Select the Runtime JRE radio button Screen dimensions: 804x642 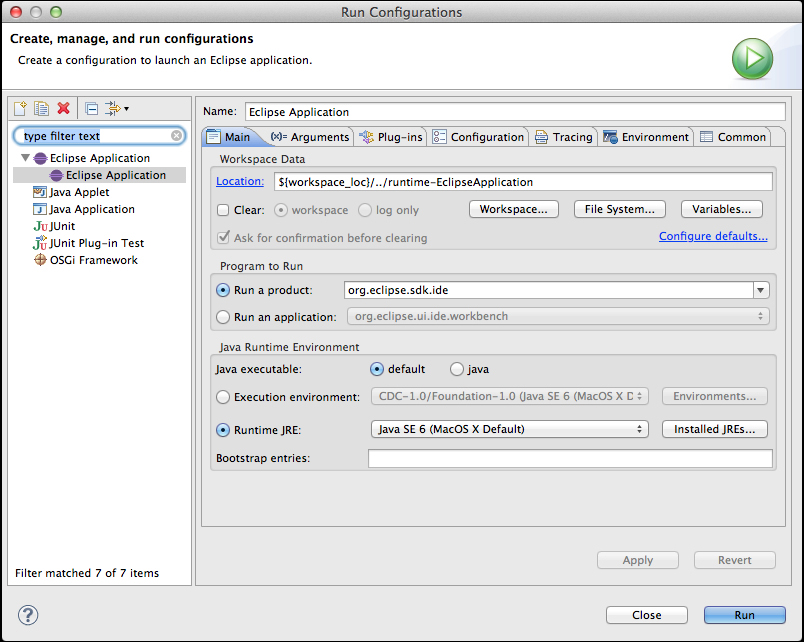(223, 430)
